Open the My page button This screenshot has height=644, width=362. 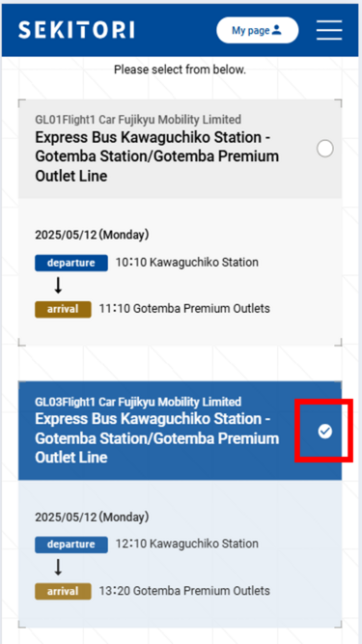(x=258, y=30)
